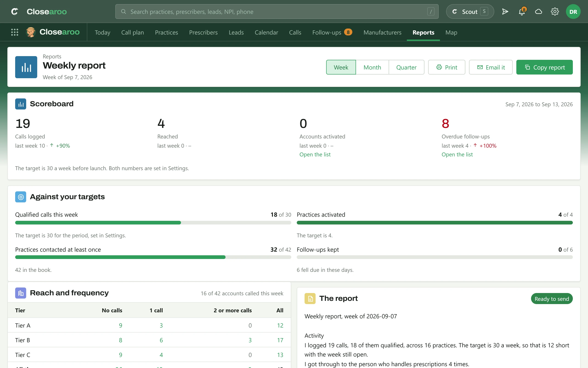The height and width of the screenshot is (368, 588).
Task: Open the Call plan tab
Action: click(x=133, y=32)
